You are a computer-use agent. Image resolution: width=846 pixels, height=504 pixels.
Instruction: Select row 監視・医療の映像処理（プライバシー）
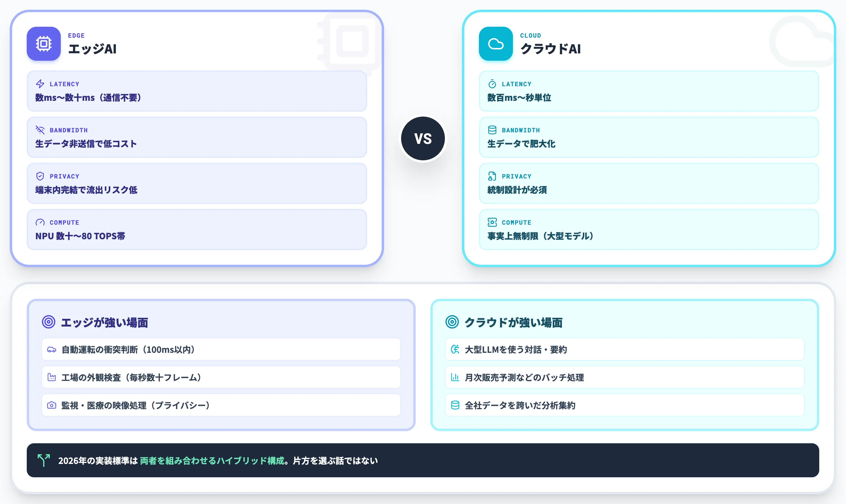pos(221,405)
